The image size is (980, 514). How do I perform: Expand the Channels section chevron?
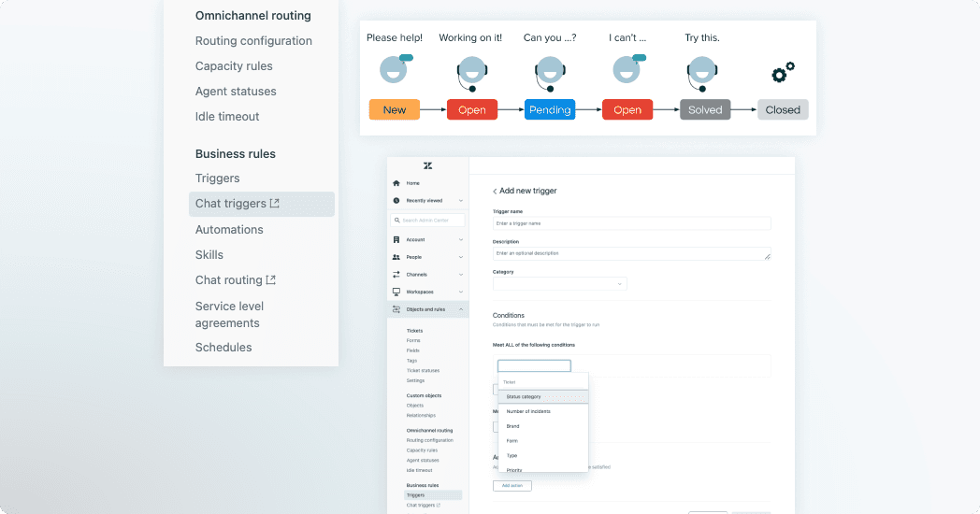461,275
